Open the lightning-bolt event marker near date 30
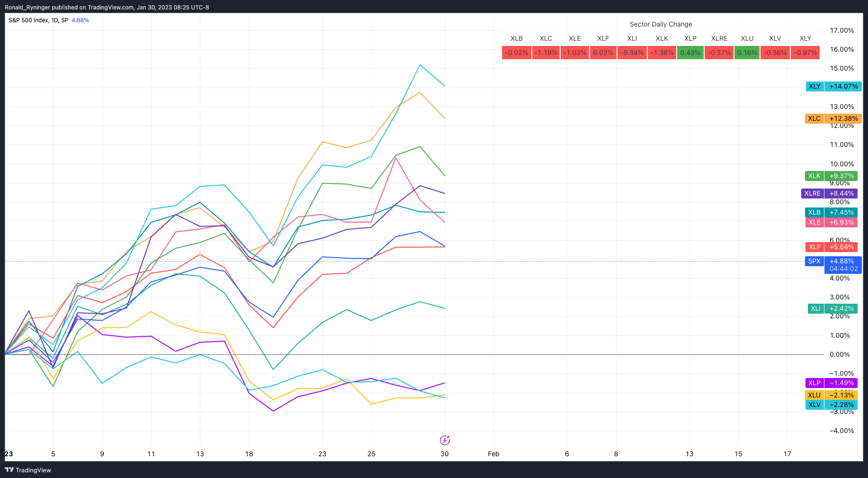The image size is (868, 478). coord(445,441)
